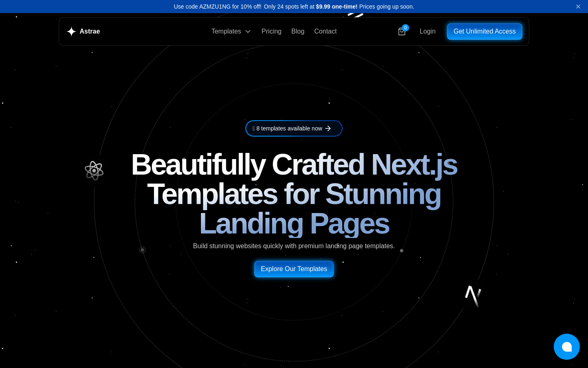
Task: Go to the Pricing page
Action: (272, 31)
